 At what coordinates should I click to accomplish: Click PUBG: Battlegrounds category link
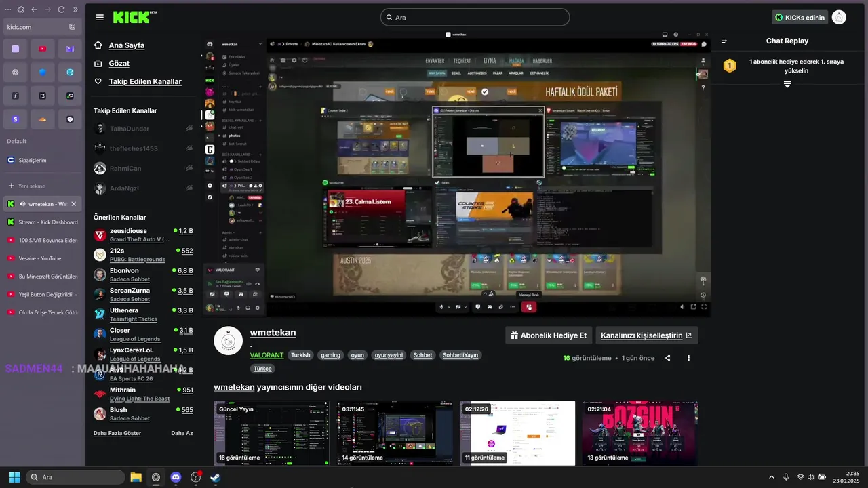point(138,260)
